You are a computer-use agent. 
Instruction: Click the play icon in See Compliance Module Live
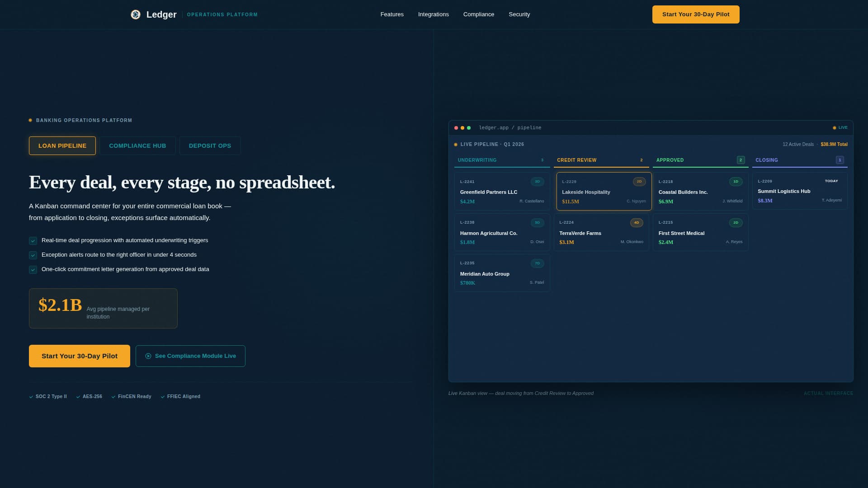pos(148,356)
